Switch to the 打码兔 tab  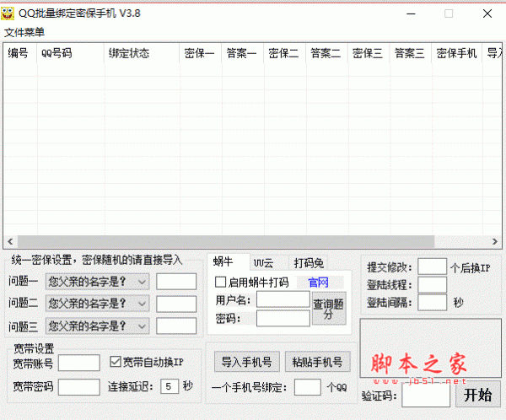309,262
